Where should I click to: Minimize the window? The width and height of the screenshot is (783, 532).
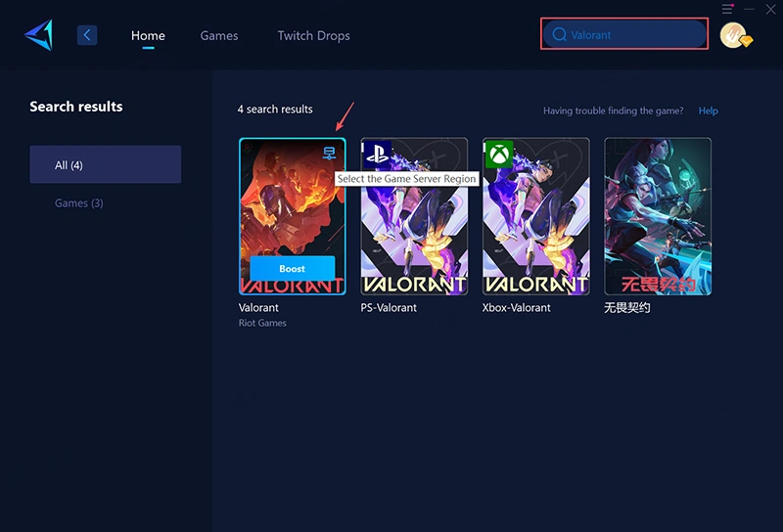tap(749, 9)
